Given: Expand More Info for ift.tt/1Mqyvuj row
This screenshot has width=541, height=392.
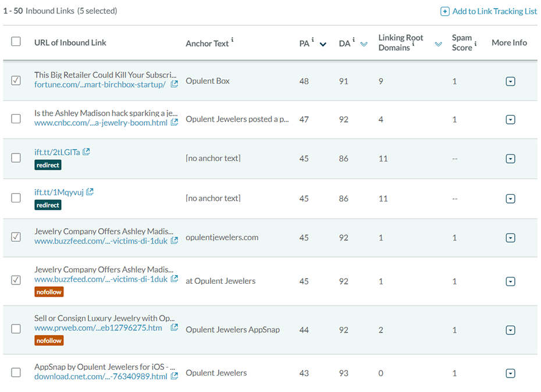Looking at the screenshot, I should [x=510, y=199].
